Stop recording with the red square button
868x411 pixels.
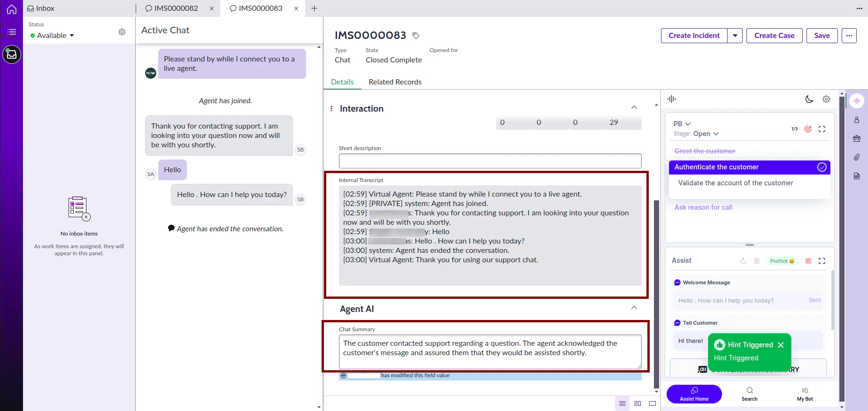(808, 261)
